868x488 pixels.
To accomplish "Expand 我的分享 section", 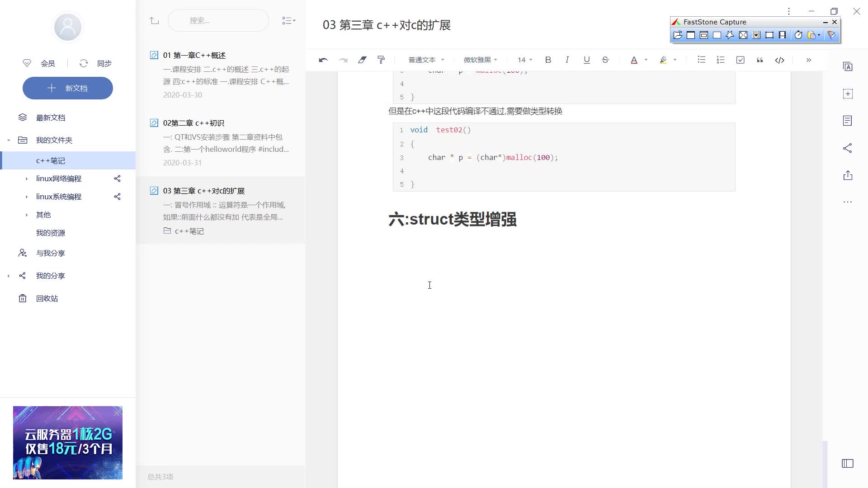I will coord(9,276).
